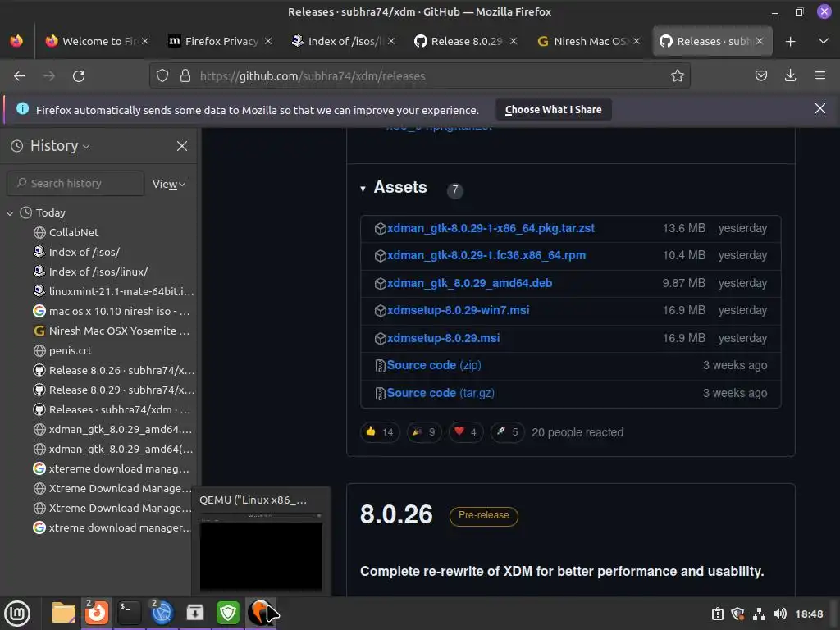
Task: View site security via padlock icon
Action: click(x=185, y=76)
